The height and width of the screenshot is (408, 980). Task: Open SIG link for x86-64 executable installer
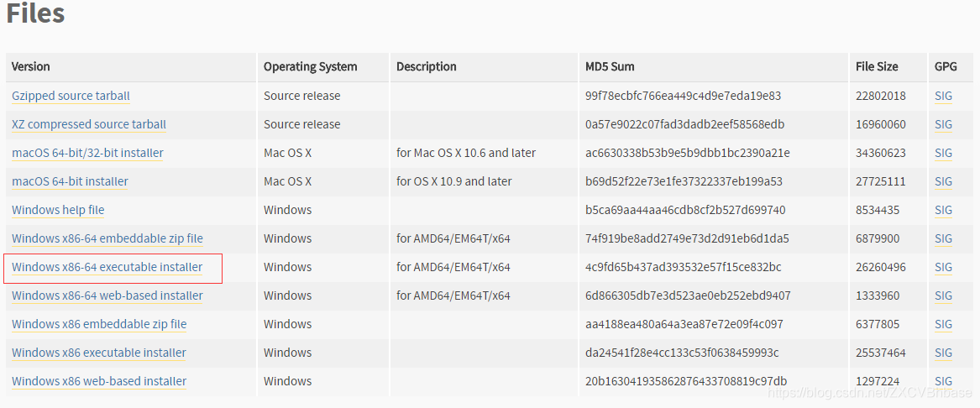click(944, 268)
